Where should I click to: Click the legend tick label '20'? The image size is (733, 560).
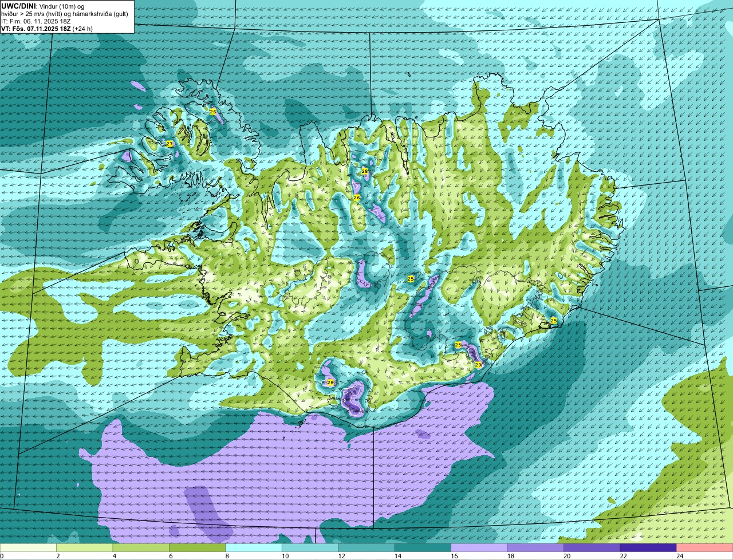click(x=567, y=555)
